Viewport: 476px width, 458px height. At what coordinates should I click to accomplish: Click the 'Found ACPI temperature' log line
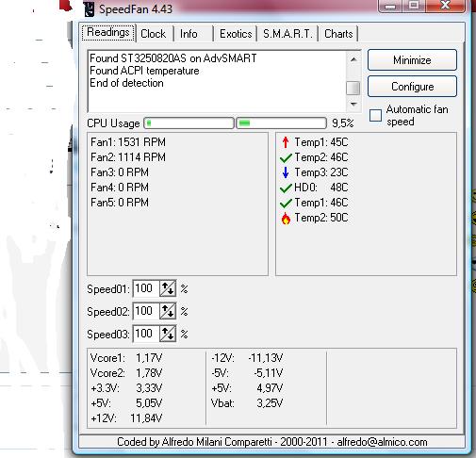pos(144,71)
